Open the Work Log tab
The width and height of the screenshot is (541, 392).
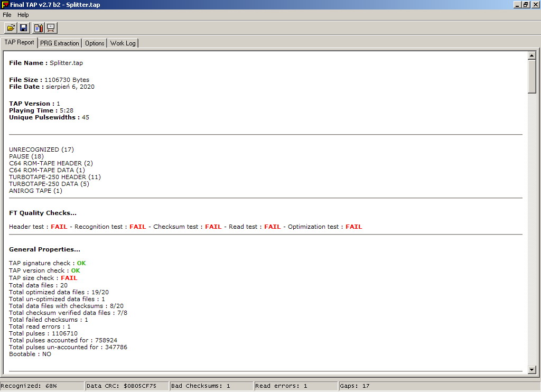(x=123, y=43)
